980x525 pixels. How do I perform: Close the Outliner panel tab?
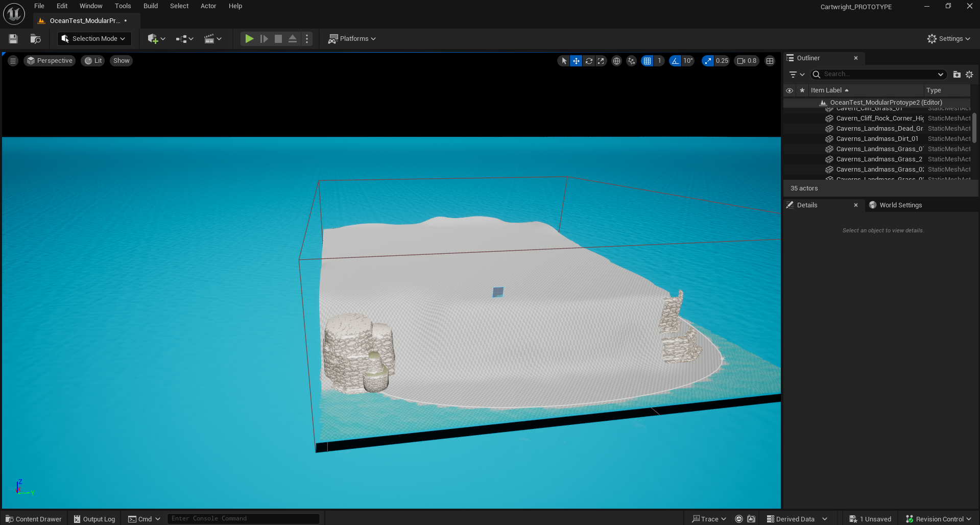pyautogui.click(x=856, y=58)
